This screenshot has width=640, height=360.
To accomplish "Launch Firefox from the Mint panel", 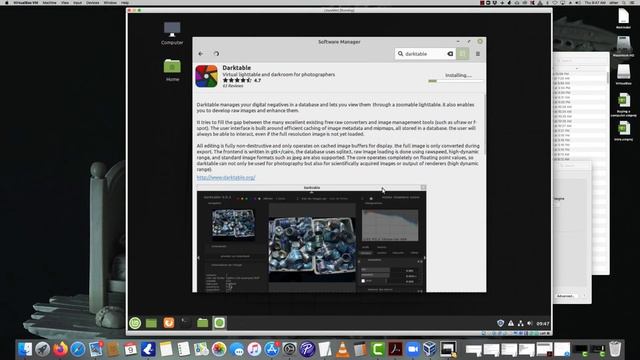I will (x=169, y=323).
